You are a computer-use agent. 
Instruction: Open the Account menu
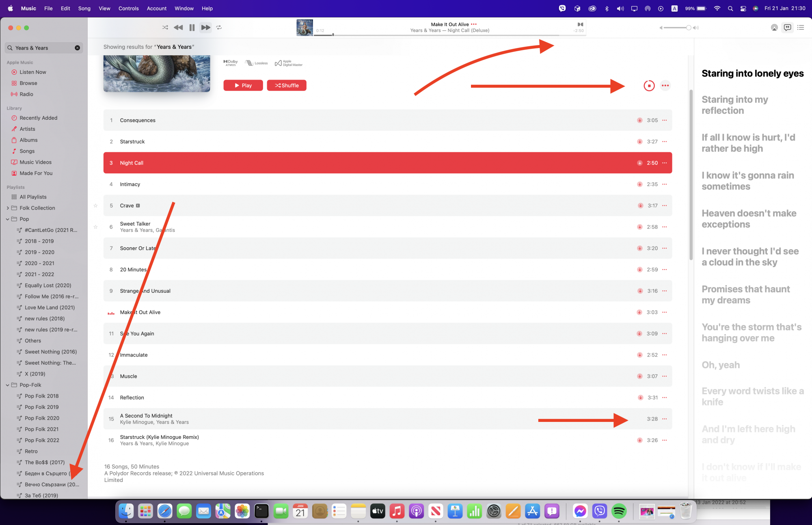point(157,8)
